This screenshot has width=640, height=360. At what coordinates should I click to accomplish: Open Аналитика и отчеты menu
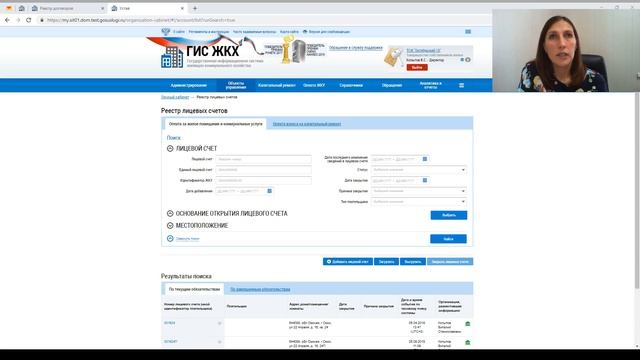(431, 85)
